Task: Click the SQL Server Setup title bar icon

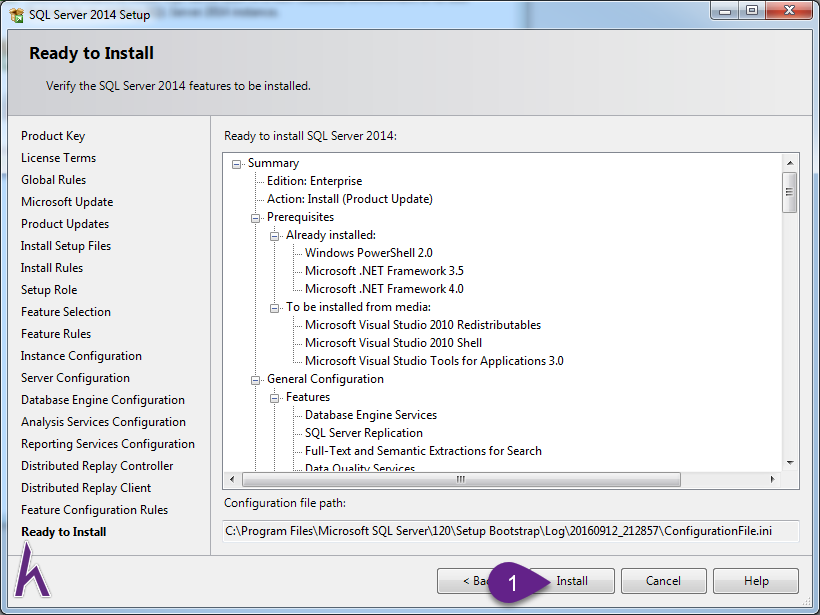Action: pos(16,15)
